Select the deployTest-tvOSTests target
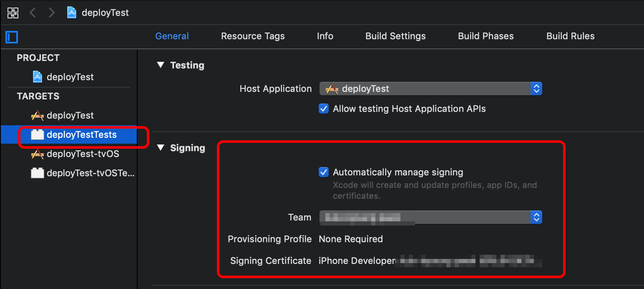 click(69, 173)
